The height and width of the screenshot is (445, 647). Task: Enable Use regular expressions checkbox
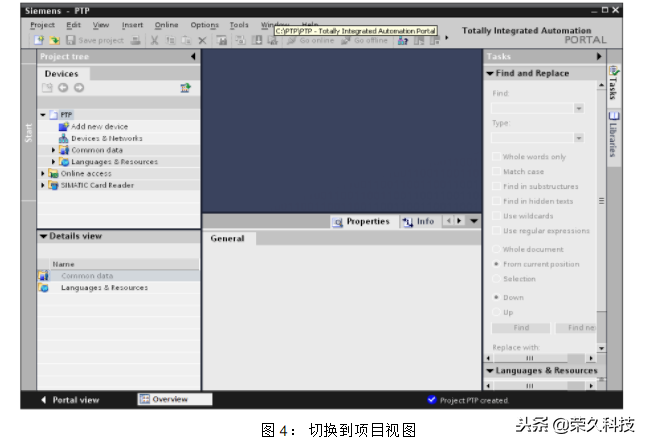496,231
